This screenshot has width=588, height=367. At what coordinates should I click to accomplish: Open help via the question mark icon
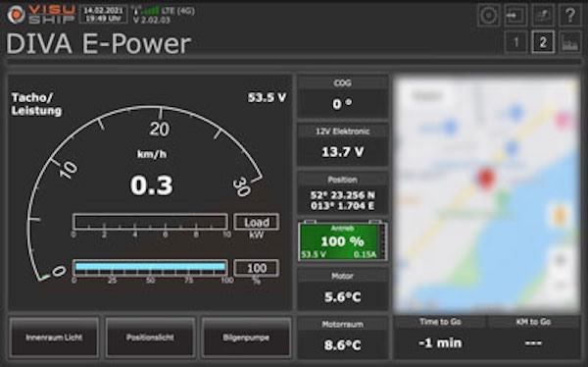click(570, 16)
